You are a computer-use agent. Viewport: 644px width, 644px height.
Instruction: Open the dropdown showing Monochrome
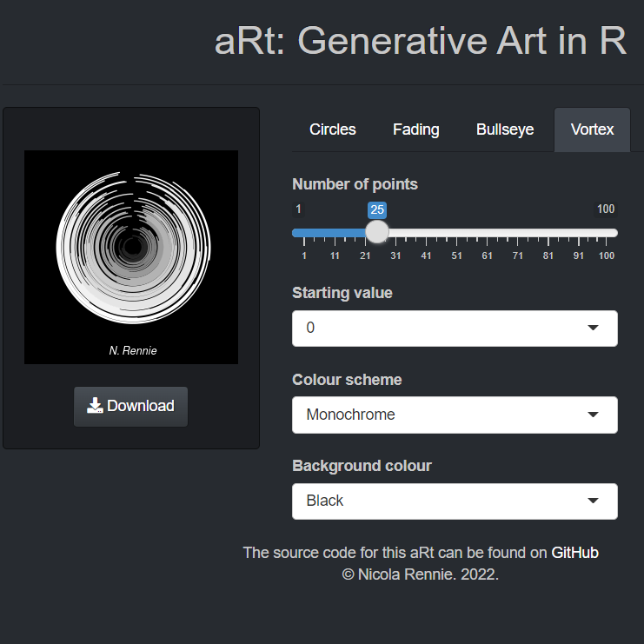tap(454, 415)
